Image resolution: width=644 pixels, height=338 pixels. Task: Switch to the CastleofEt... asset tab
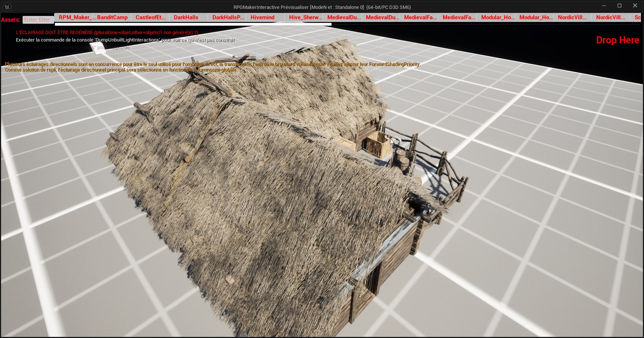pos(150,17)
